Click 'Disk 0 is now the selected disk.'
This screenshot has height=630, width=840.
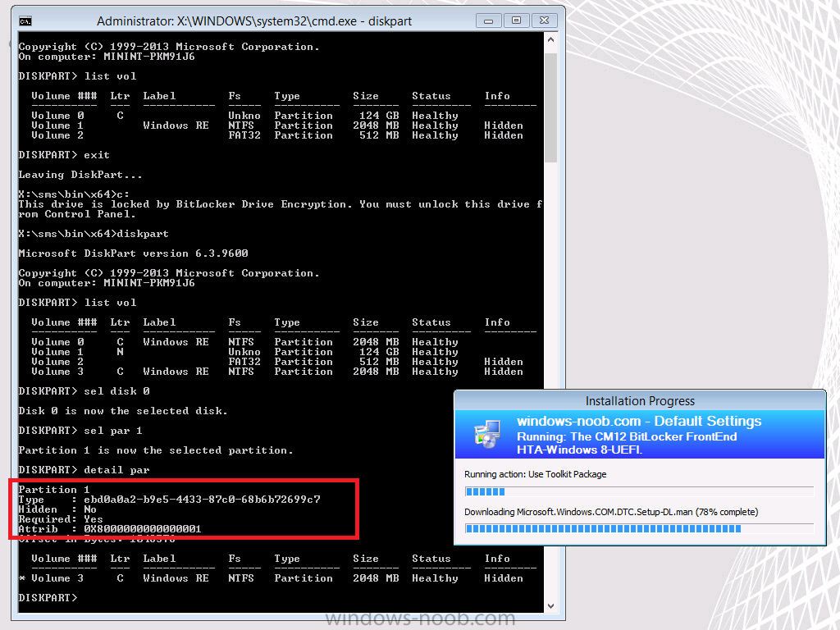(x=123, y=411)
